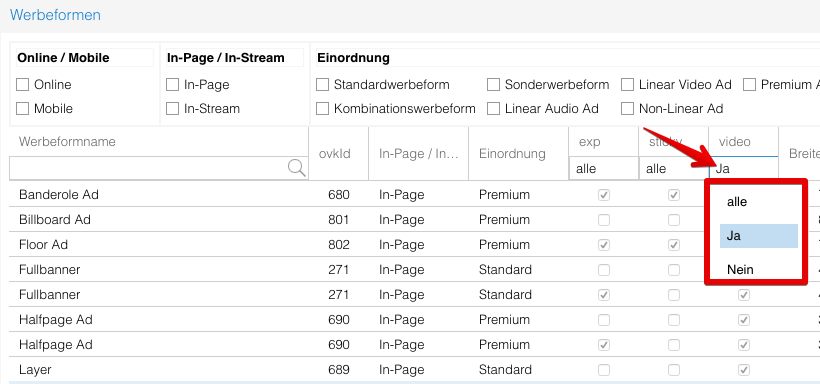Enable the Online checkbox
The image size is (820, 384).
22,85
